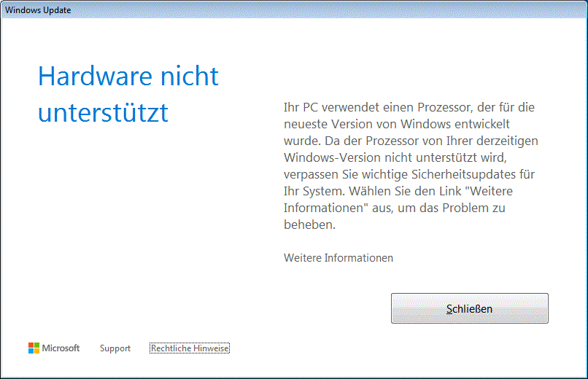Click the line starting 'verpassen Sie wichtige'
The image size is (588, 379).
pos(409,174)
